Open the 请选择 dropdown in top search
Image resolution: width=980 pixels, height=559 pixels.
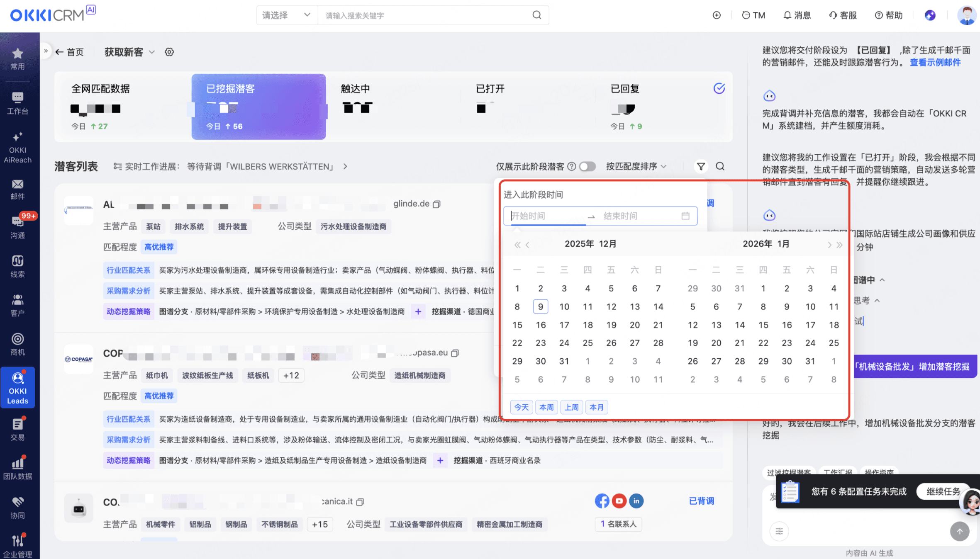(x=286, y=15)
